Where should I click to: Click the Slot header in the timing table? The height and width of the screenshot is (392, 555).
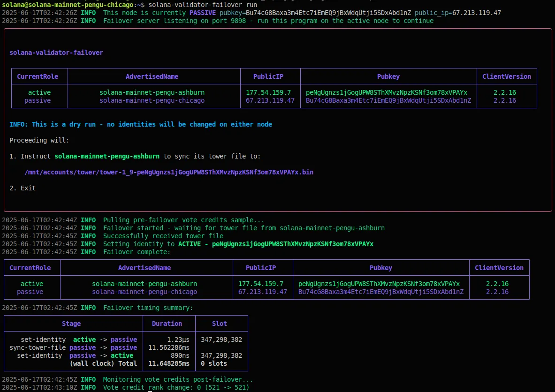(x=220, y=324)
